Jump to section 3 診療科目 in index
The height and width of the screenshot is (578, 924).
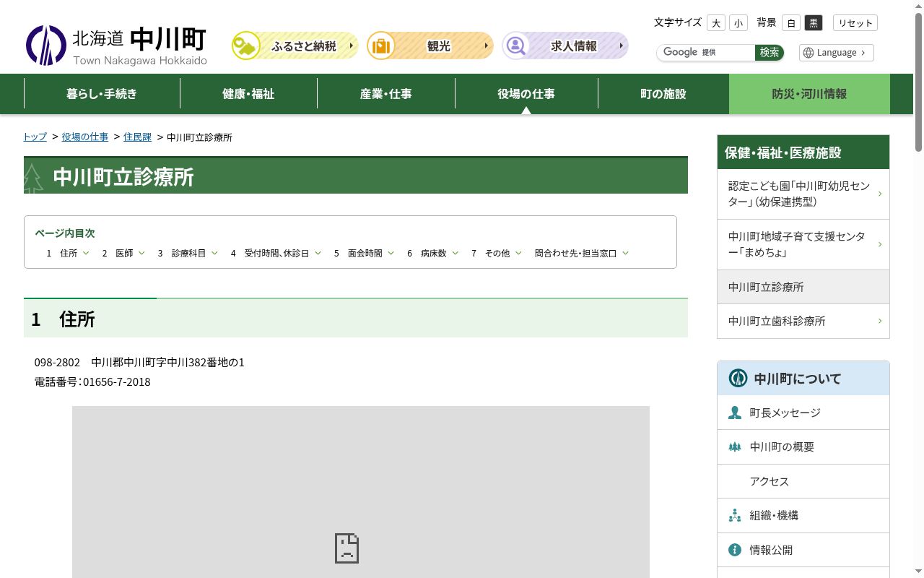(188, 253)
